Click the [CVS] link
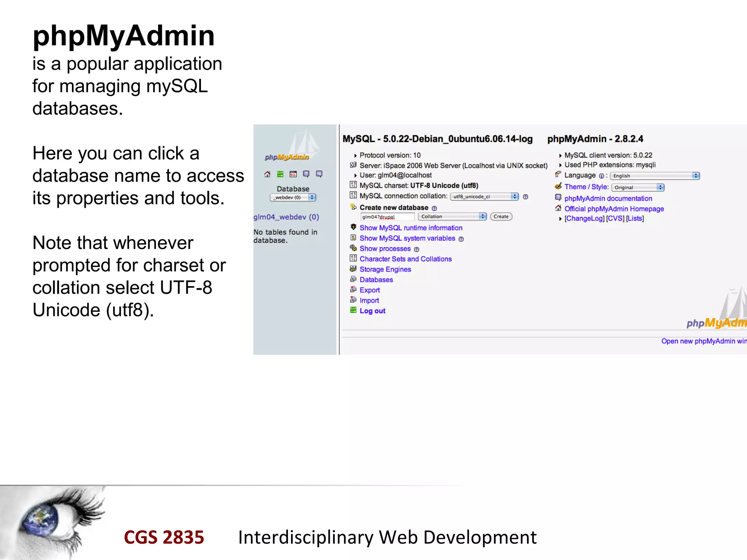Screen dimensions: 747x560 [x=615, y=219]
